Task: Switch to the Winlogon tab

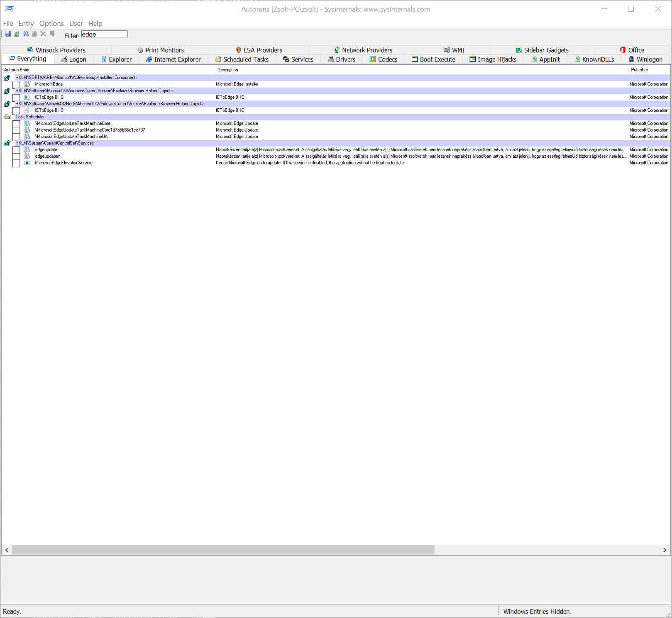Action: pyautogui.click(x=645, y=59)
